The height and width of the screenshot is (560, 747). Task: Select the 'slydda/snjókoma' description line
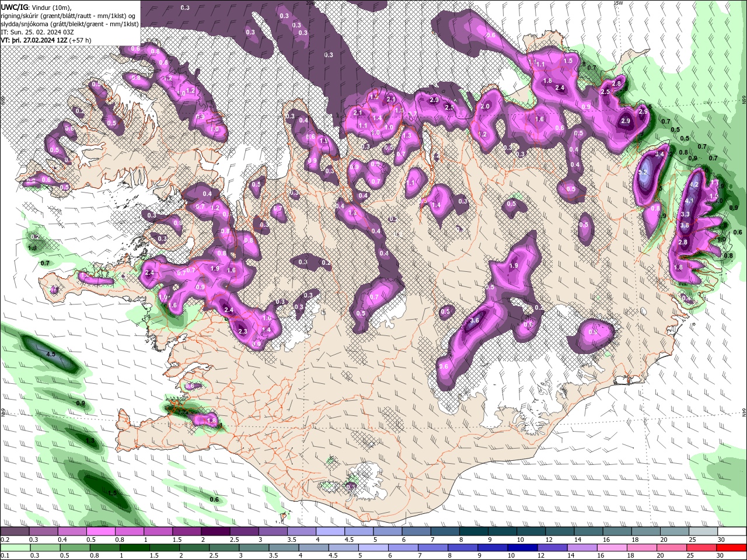click(69, 24)
